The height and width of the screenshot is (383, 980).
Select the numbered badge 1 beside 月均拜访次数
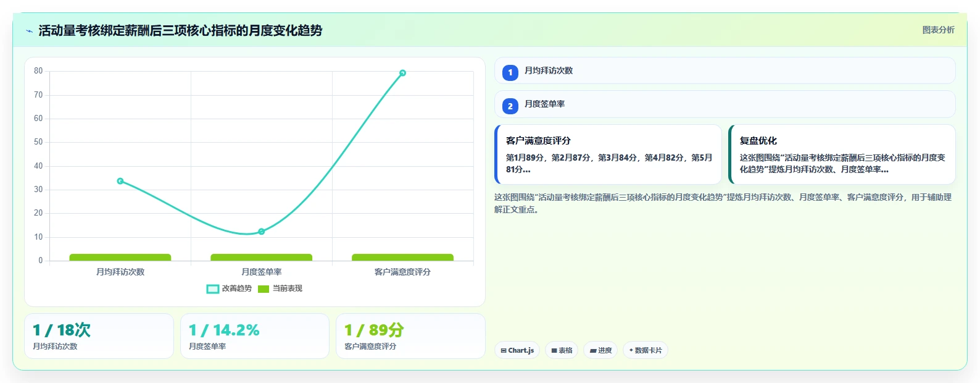(510, 73)
